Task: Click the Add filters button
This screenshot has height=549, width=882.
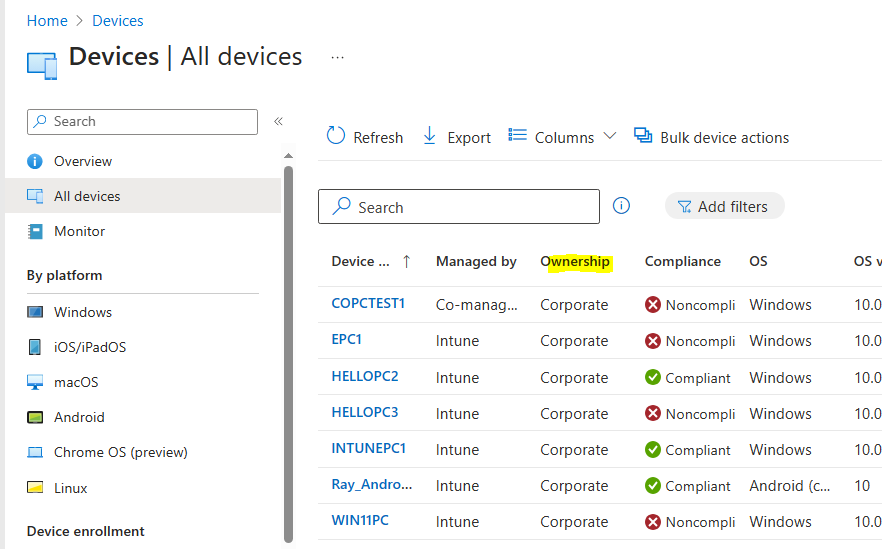Action: (x=724, y=206)
